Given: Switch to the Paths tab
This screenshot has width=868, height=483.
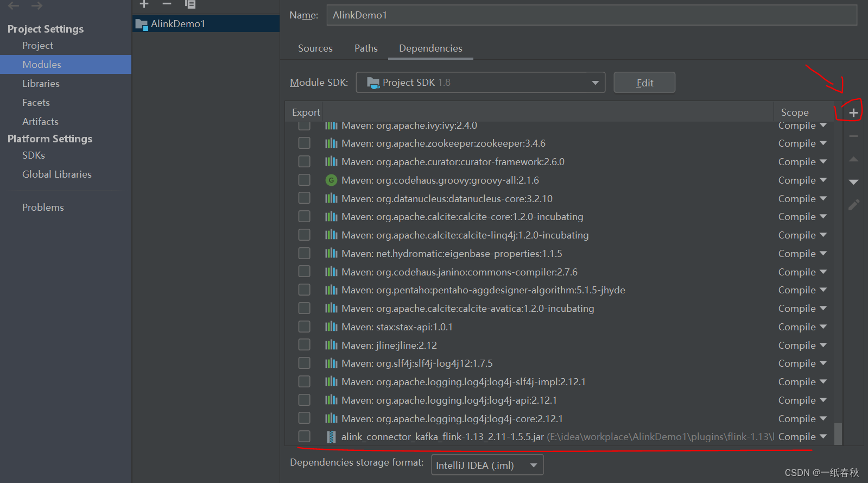Looking at the screenshot, I should click(366, 48).
